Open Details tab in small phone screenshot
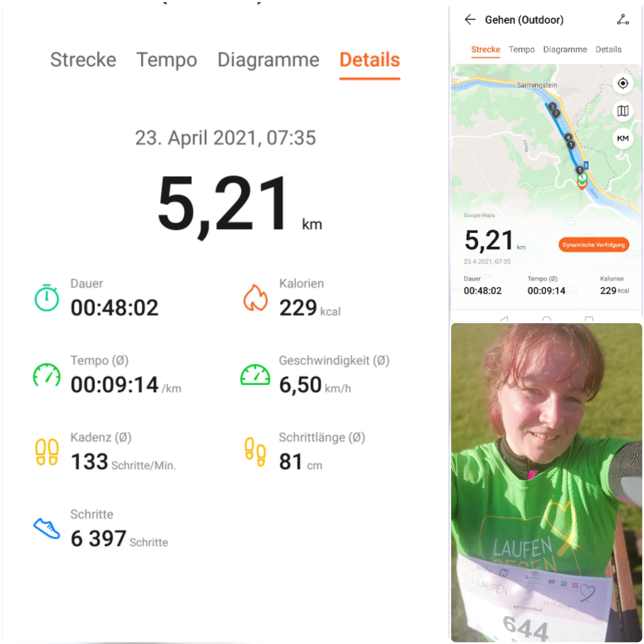The image size is (644, 644). [x=608, y=50]
